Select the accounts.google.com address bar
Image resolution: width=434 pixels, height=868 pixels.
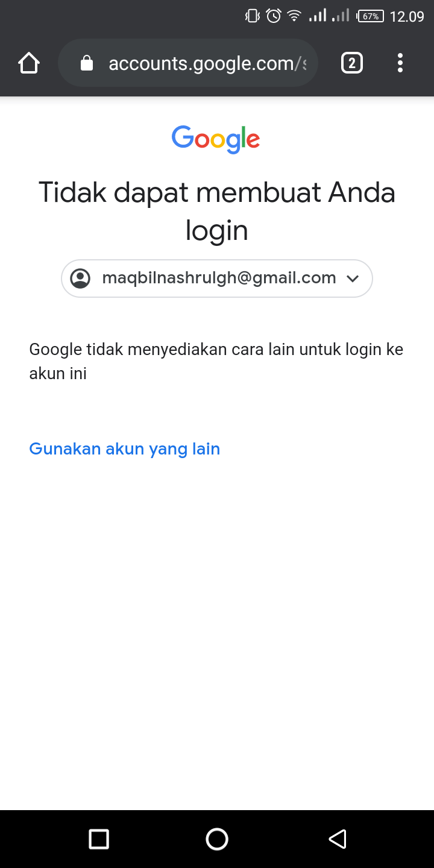coord(188,63)
